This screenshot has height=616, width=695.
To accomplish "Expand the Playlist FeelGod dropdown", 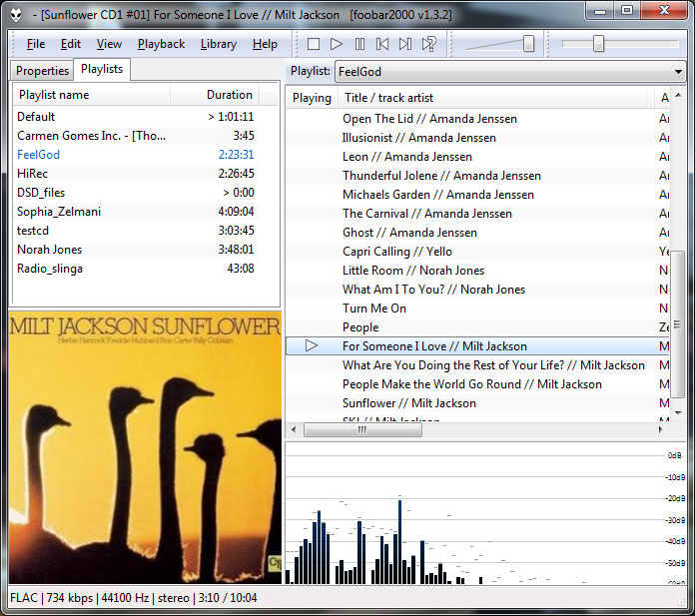I will point(509,71).
